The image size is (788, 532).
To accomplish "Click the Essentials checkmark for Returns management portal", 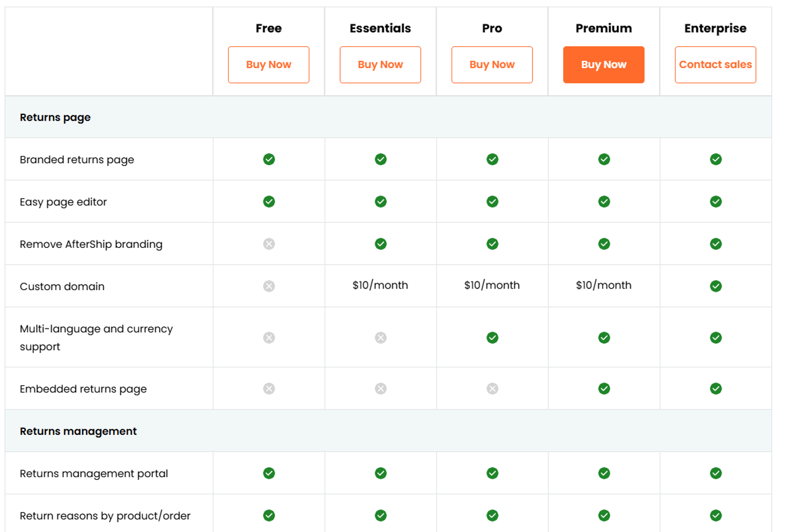I will [x=381, y=473].
